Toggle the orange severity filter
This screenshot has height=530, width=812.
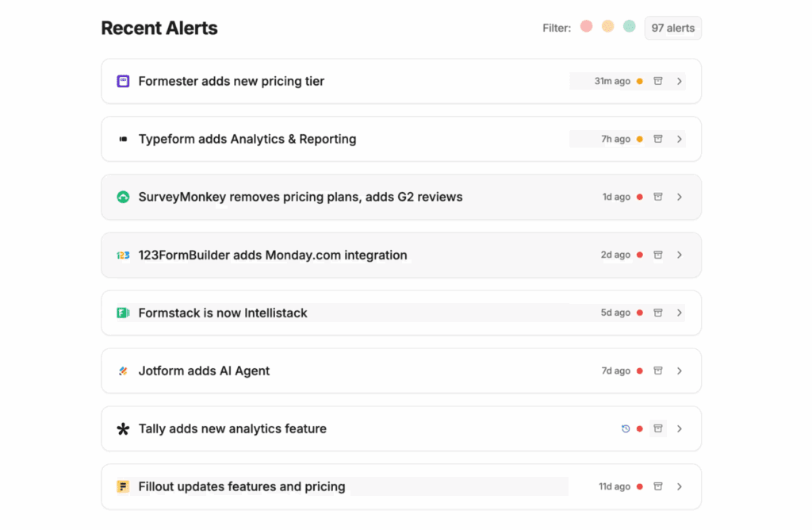pyautogui.click(x=607, y=26)
